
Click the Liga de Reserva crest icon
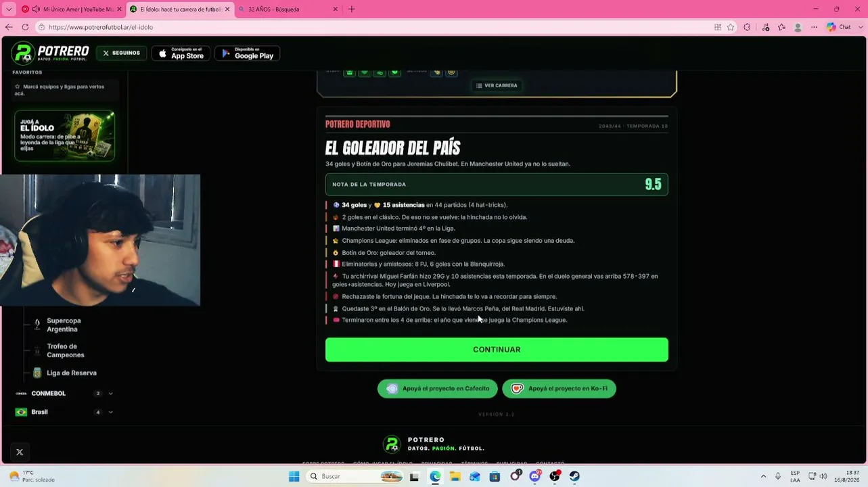(37, 373)
